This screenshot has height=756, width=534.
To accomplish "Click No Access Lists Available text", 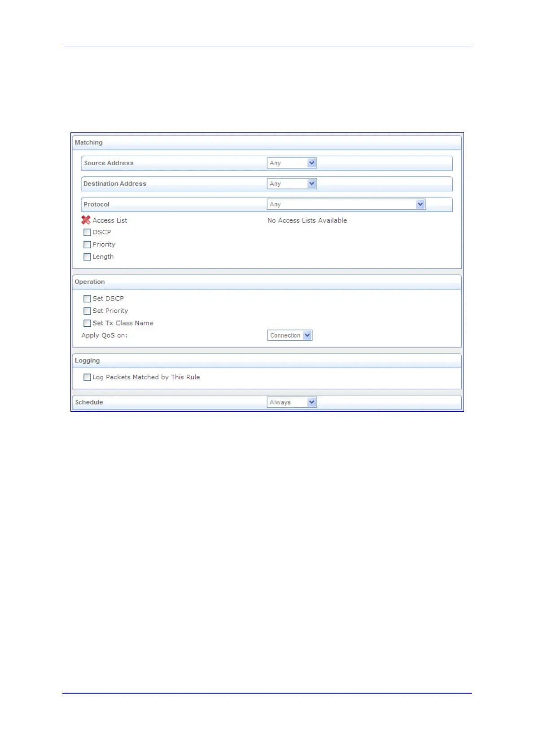I will [x=307, y=220].
